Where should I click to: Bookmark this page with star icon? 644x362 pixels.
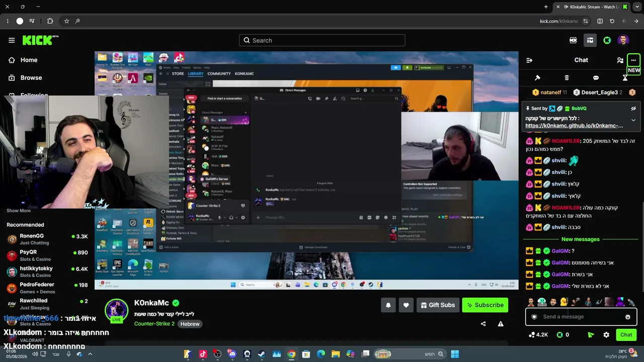click(66, 21)
